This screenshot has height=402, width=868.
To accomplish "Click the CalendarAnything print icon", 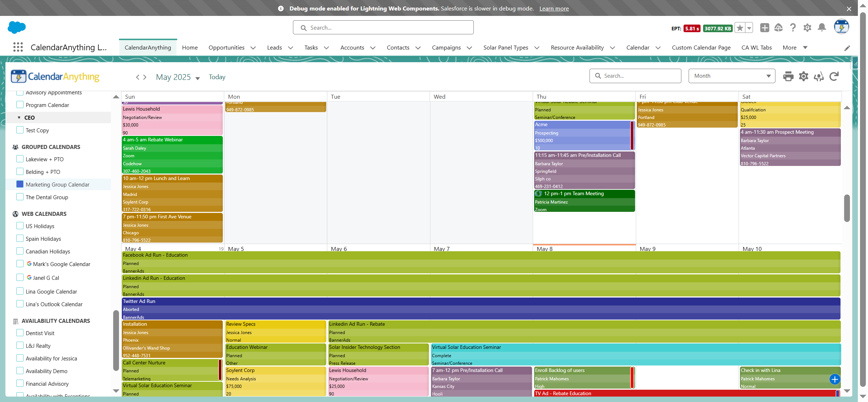I will click(x=788, y=76).
